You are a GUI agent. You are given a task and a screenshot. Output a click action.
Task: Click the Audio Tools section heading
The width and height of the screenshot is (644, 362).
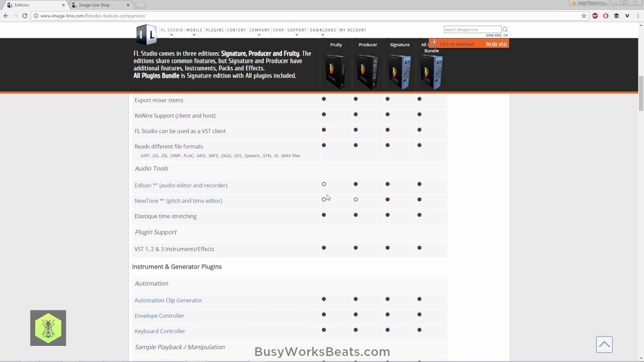pyautogui.click(x=151, y=168)
